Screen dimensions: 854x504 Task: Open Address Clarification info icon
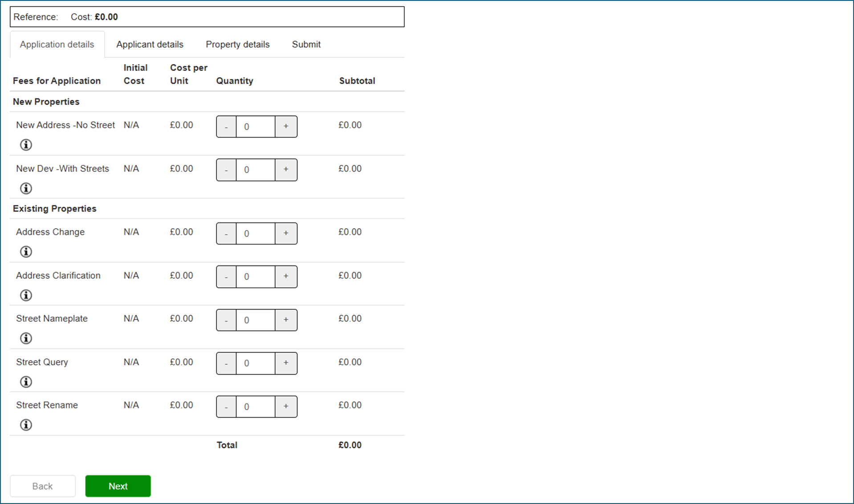(x=26, y=295)
